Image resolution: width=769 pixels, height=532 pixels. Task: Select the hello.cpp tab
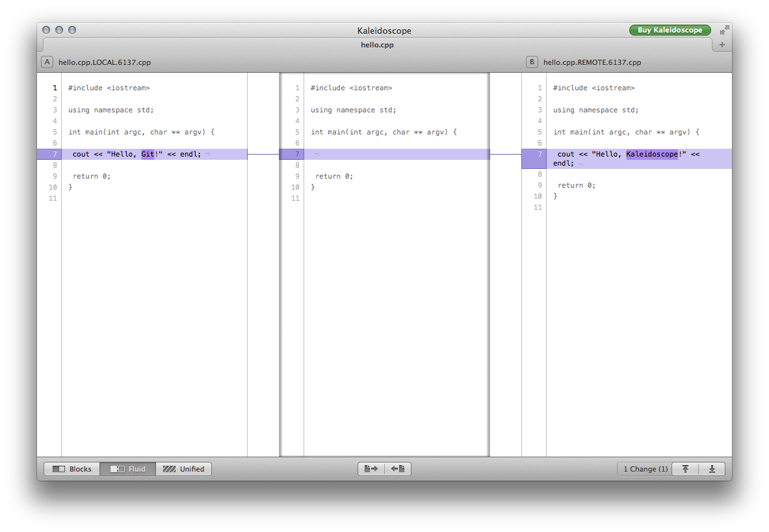tap(377, 45)
